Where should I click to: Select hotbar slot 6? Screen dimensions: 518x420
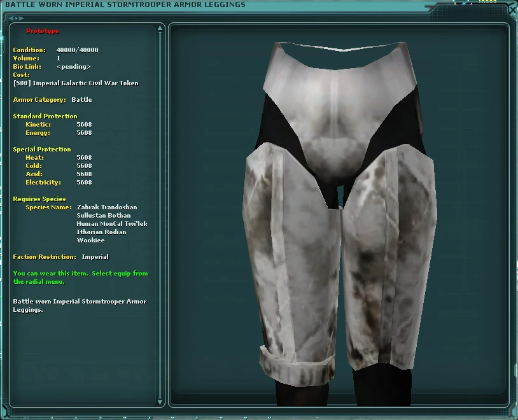click(172, 417)
